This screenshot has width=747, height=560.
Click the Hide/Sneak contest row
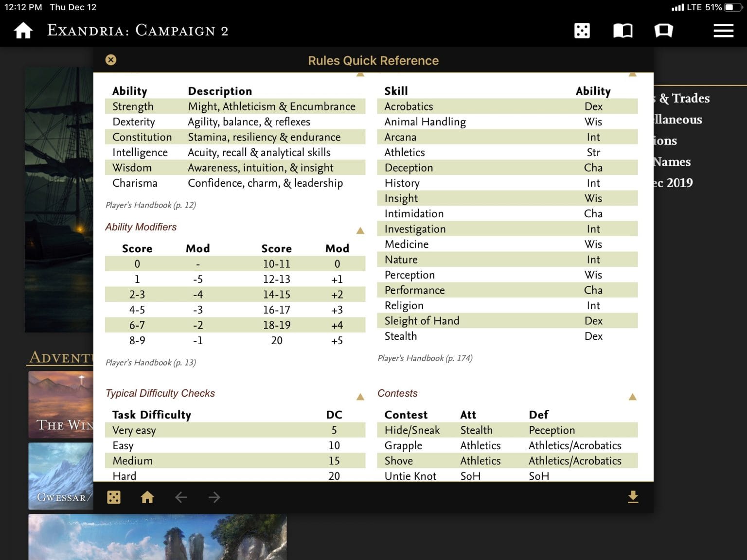[507, 430]
